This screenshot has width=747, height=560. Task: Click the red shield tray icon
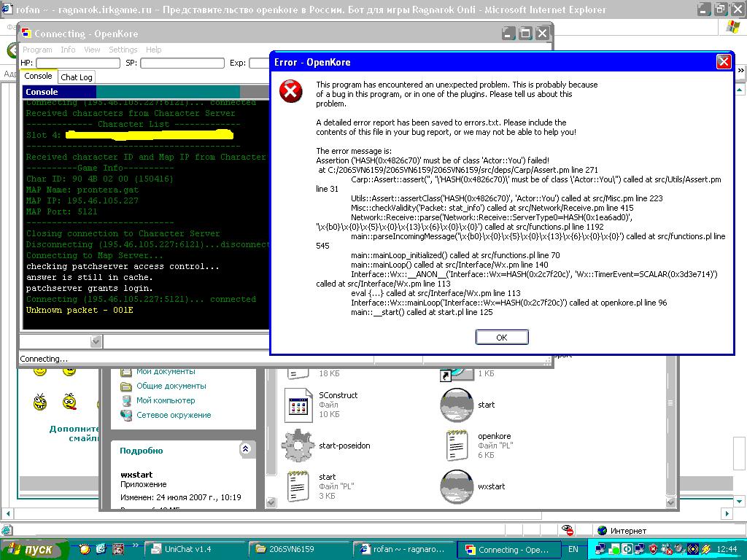pos(653,549)
